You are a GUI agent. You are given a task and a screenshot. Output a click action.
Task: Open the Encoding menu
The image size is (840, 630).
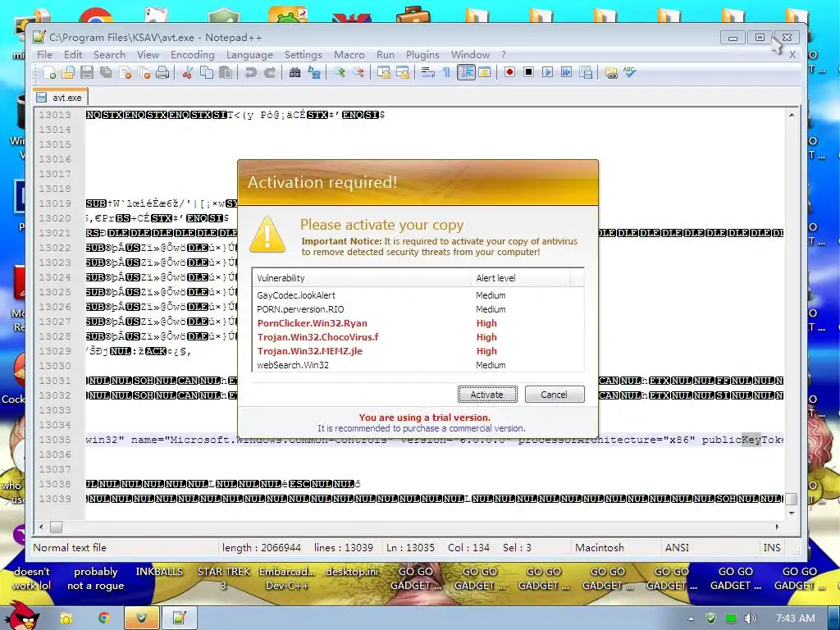pyautogui.click(x=192, y=55)
